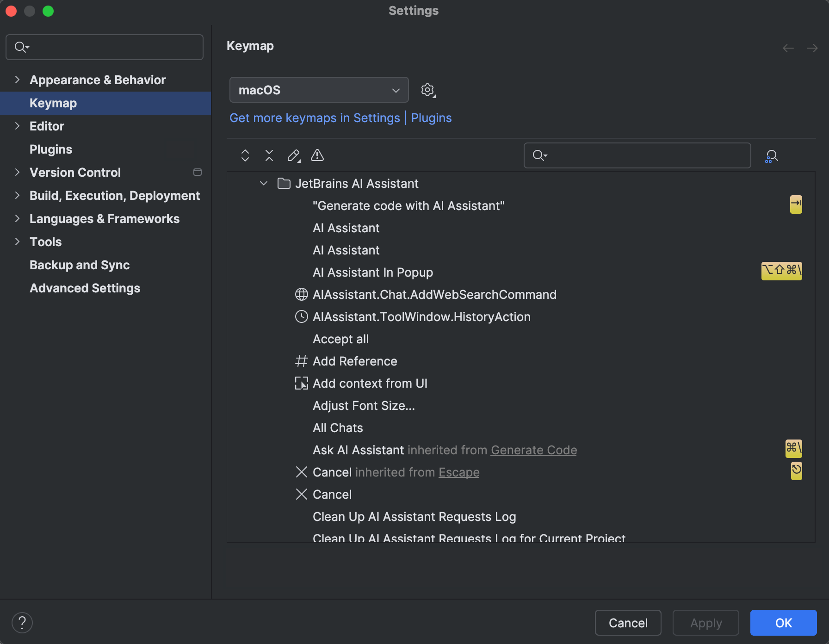The height and width of the screenshot is (644, 829).
Task: Click the hash icon next to Add Reference
Action: [x=302, y=361]
